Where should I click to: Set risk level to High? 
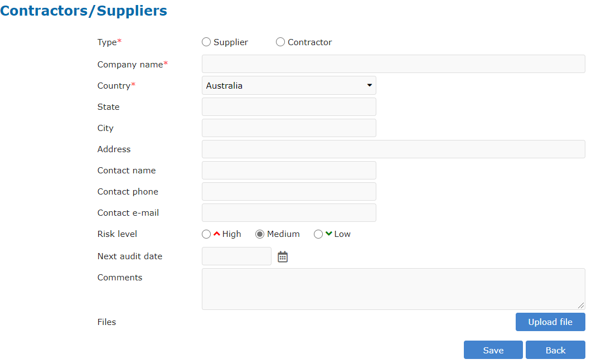(206, 234)
